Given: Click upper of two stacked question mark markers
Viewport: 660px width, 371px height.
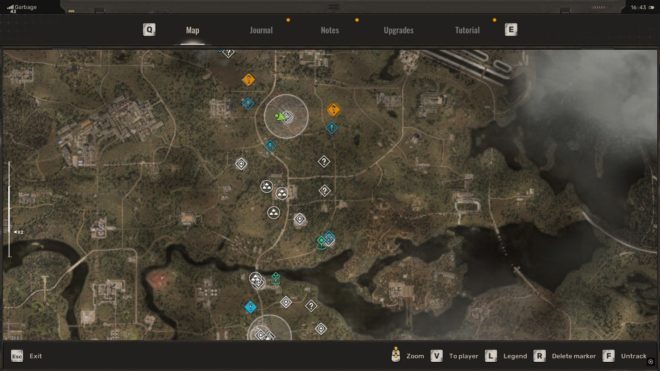Looking at the screenshot, I should tap(324, 162).
